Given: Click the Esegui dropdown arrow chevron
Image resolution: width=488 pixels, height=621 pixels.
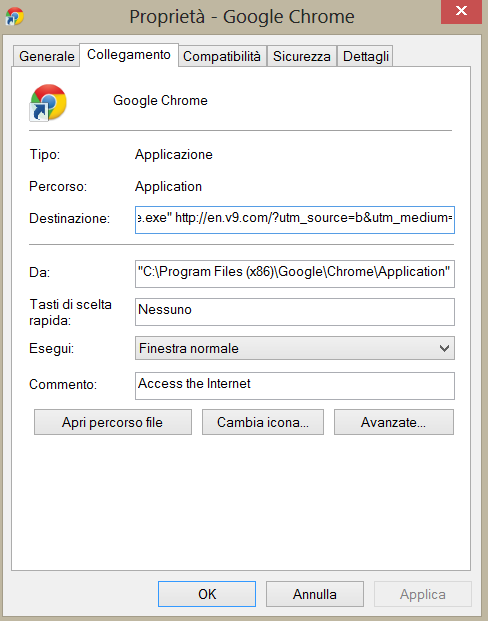Looking at the screenshot, I should (x=444, y=349).
